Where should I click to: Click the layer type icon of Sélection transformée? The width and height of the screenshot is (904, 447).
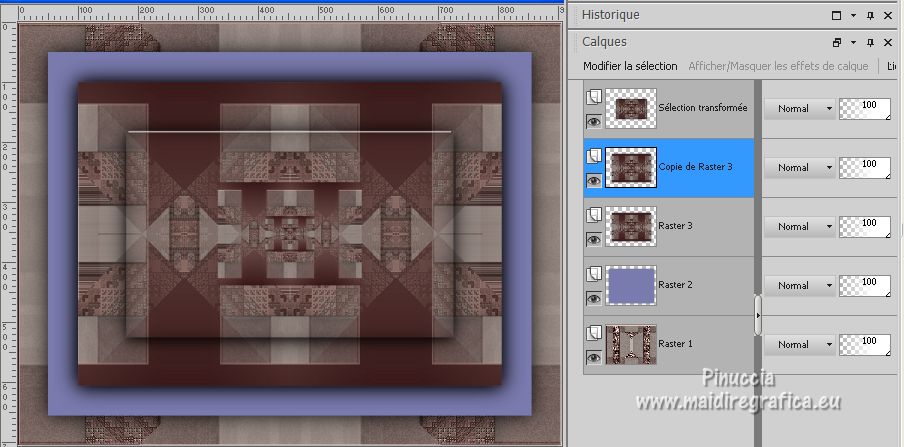pyautogui.click(x=594, y=97)
